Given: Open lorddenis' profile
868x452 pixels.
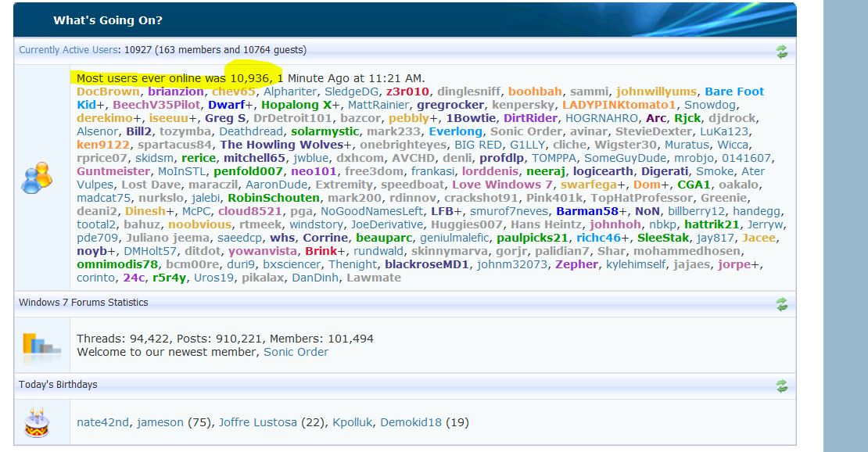Looking at the screenshot, I should click(x=490, y=171).
